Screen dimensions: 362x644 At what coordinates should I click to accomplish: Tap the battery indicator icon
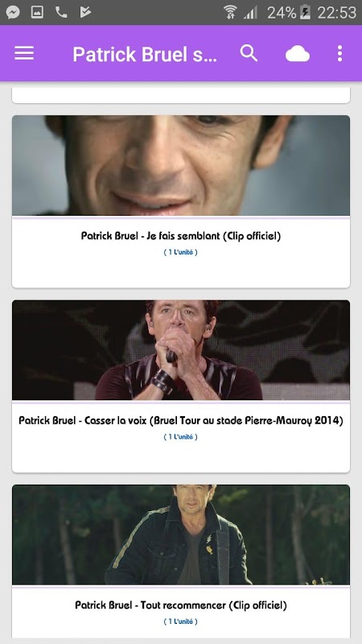(306, 12)
